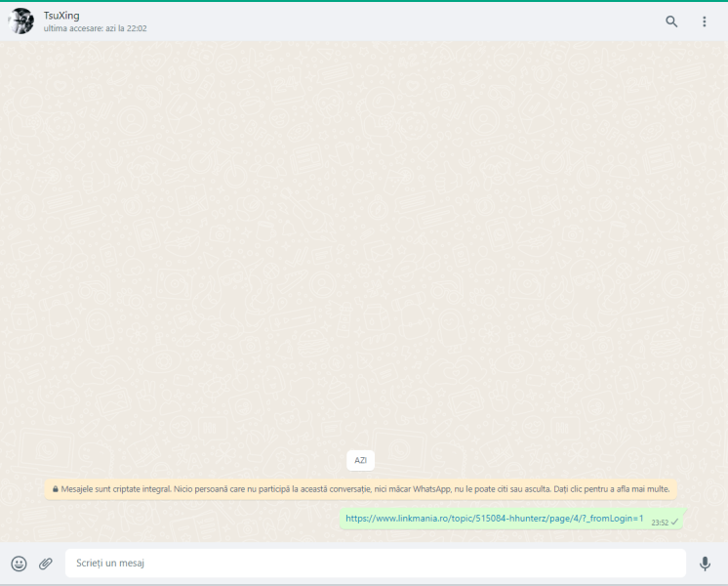The image size is (728, 586).
Task: Open the emoji picker smiley icon
Action: pyautogui.click(x=19, y=564)
